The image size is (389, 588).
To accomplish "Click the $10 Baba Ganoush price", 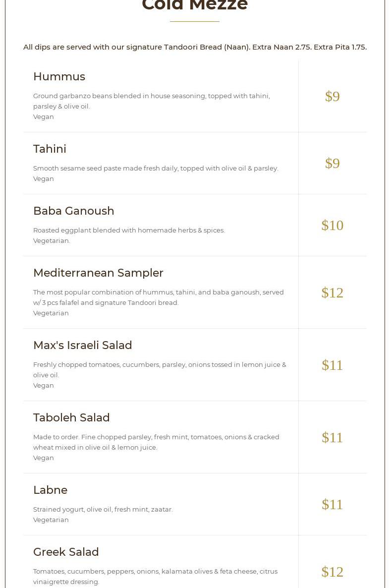I will (x=332, y=225).
